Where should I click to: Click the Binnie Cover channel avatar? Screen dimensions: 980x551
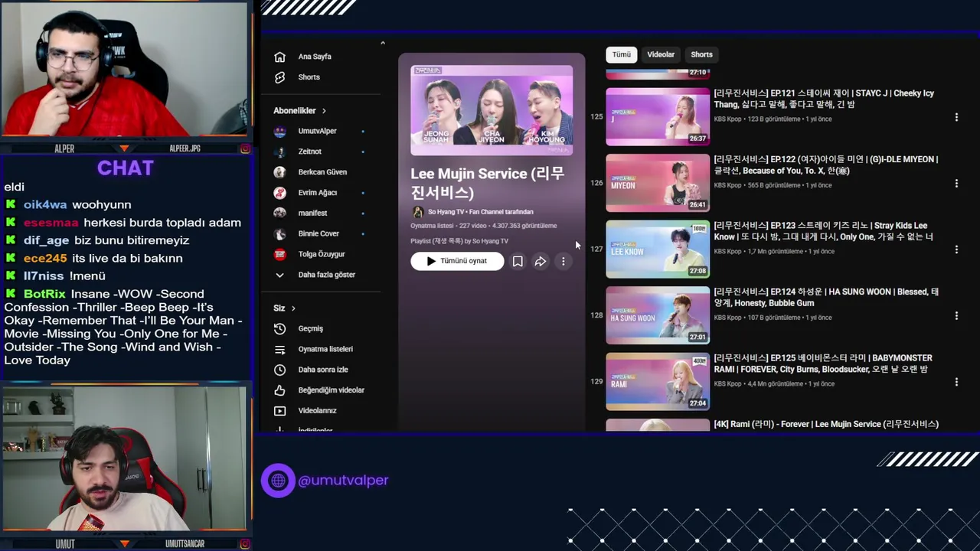pos(280,233)
